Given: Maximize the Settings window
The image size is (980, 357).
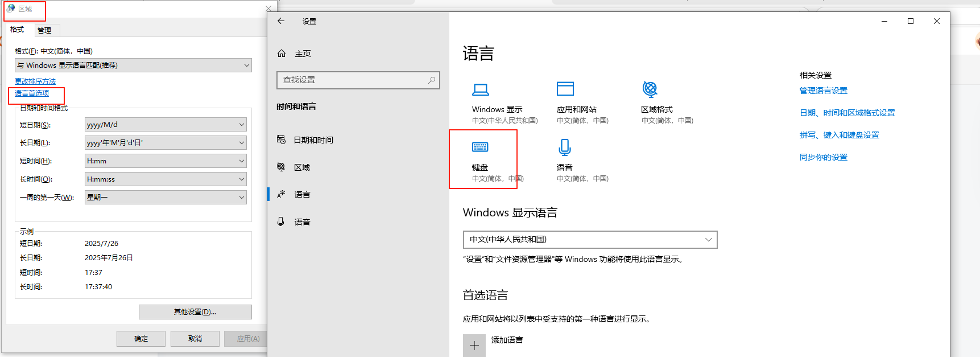Looking at the screenshot, I should pyautogui.click(x=911, y=21).
